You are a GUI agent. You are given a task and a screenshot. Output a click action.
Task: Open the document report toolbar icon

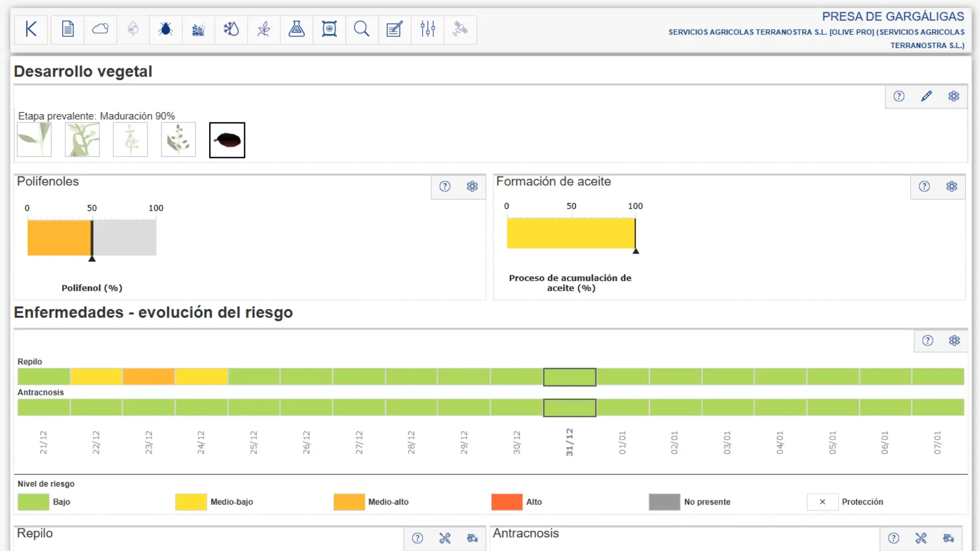tap(67, 30)
